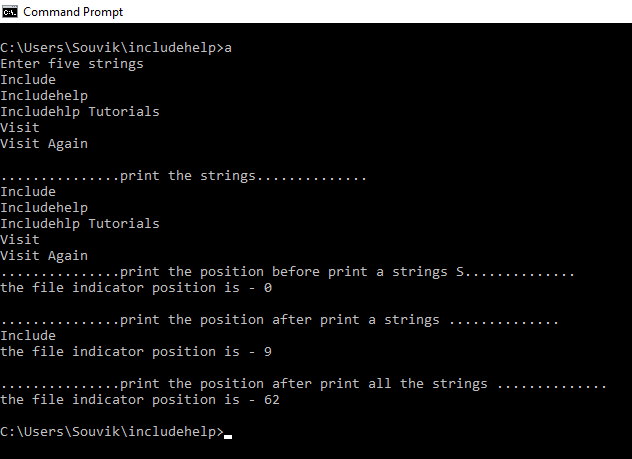Click 'Includehelp' entered under Enter five strings
The height and width of the screenshot is (459, 632).
pyautogui.click(x=44, y=96)
